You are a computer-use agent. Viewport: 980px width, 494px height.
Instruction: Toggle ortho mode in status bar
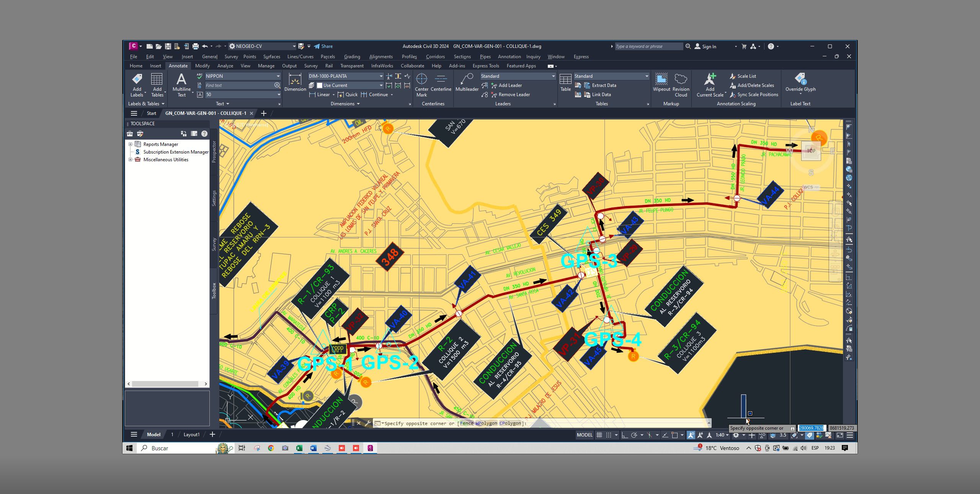coord(625,435)
